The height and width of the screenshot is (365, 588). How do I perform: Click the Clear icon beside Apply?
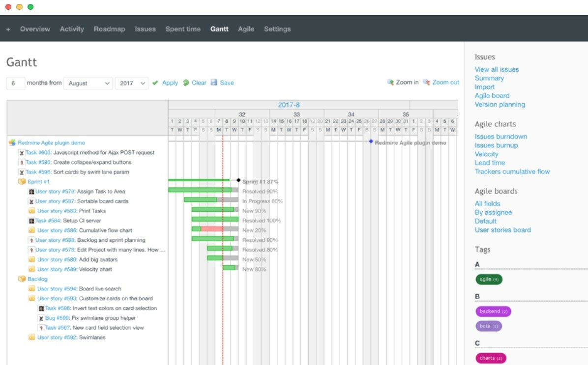[x=186, y=83]
